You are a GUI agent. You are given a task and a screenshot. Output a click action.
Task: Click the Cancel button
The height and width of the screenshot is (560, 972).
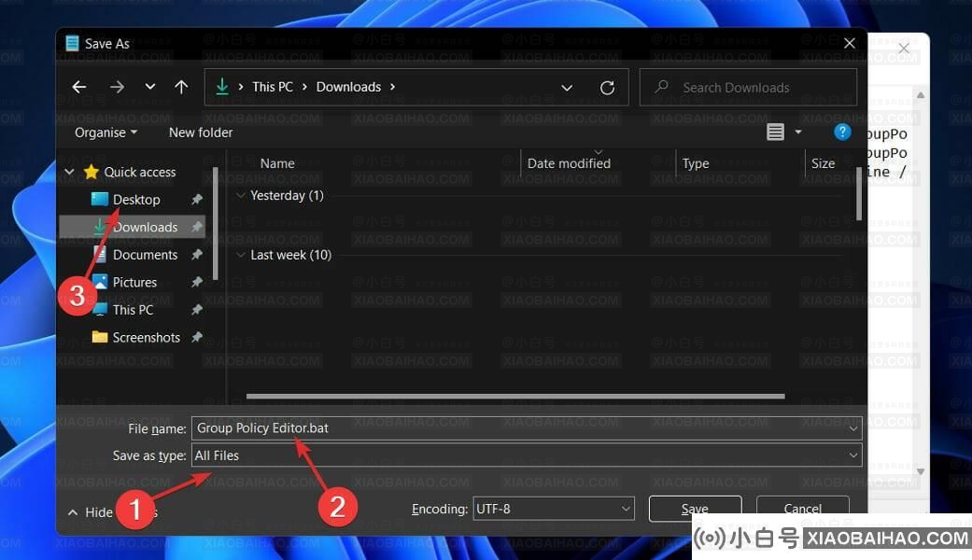point(803,509)
